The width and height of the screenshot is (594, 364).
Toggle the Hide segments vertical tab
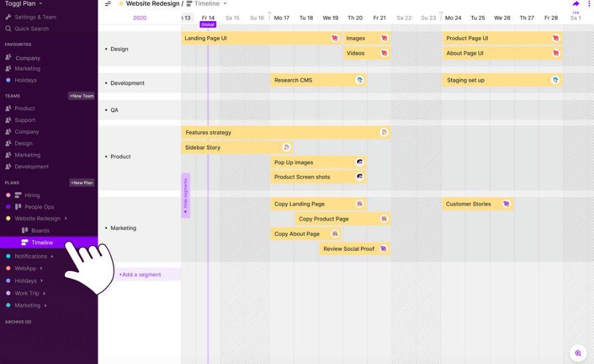(186, 196)
